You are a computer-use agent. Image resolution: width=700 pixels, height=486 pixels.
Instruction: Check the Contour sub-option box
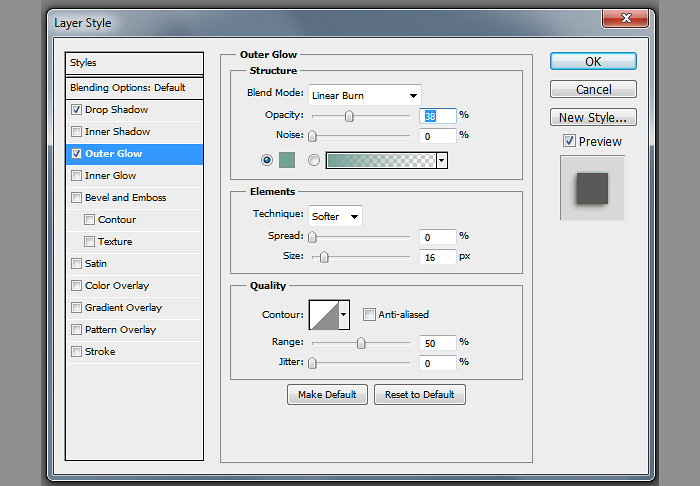coord(89,220)
